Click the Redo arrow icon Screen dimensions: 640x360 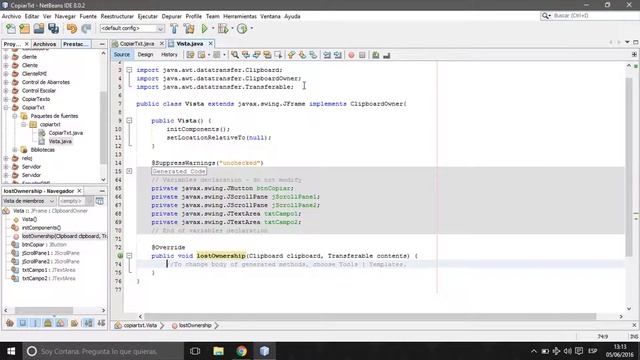click(x=86, y=29)
